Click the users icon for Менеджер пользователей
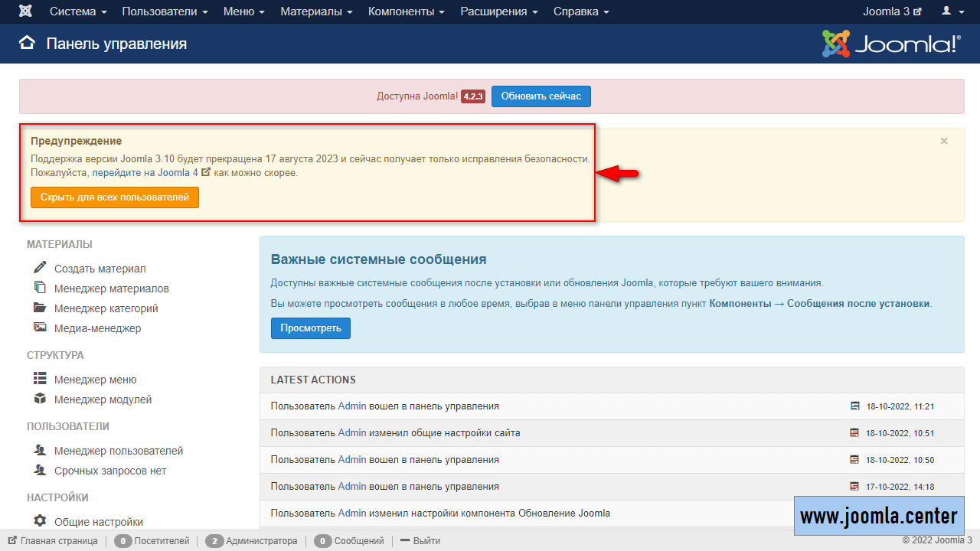This screenshot has height=551, width=980. pyautogui.click(x=40, y=450)
